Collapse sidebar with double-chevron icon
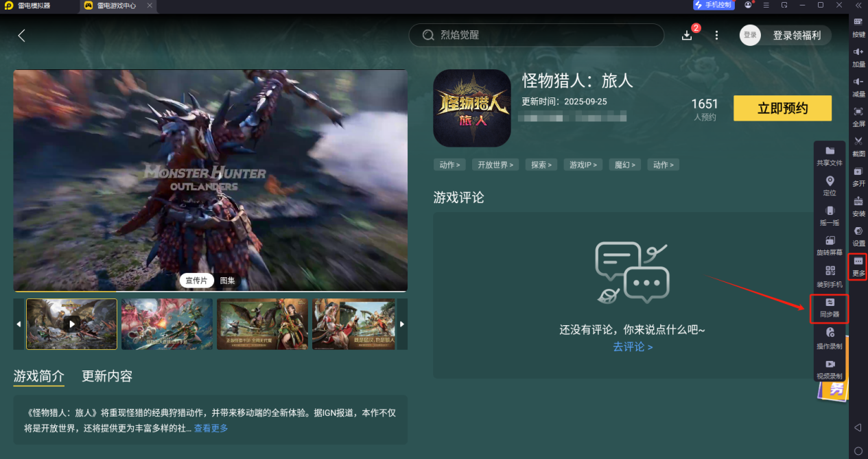 858,5
